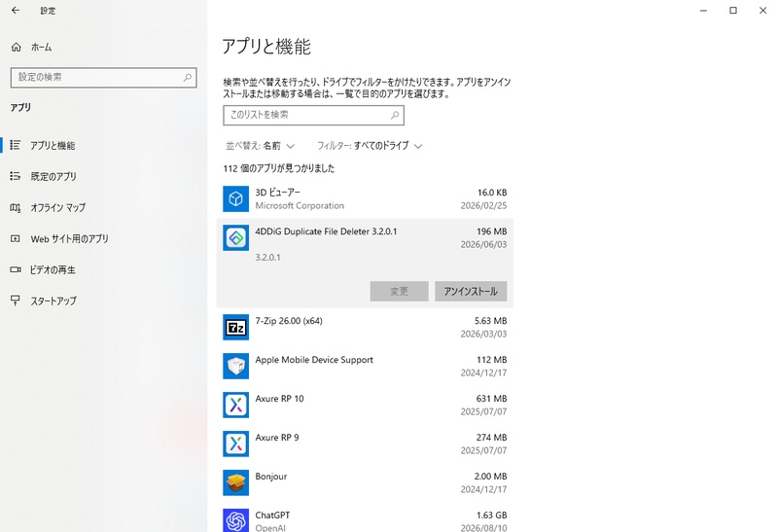778x532 pixels.
Task: Focus the 設定の検索 search field
Action: 104,78
